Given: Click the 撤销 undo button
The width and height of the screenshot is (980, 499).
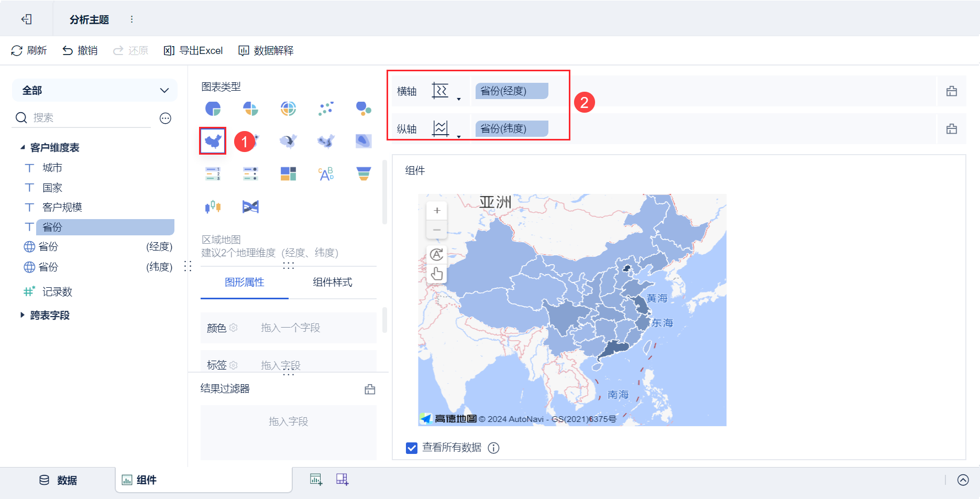Looking at the screenshot, I should tap(80, 50).
